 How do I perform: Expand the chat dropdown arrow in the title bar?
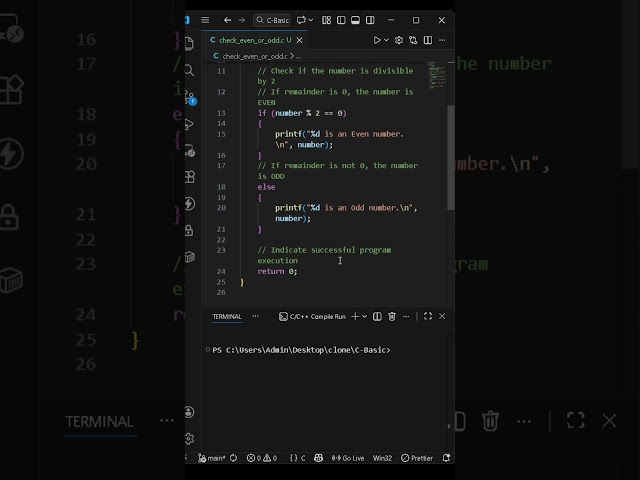[311, 20]
